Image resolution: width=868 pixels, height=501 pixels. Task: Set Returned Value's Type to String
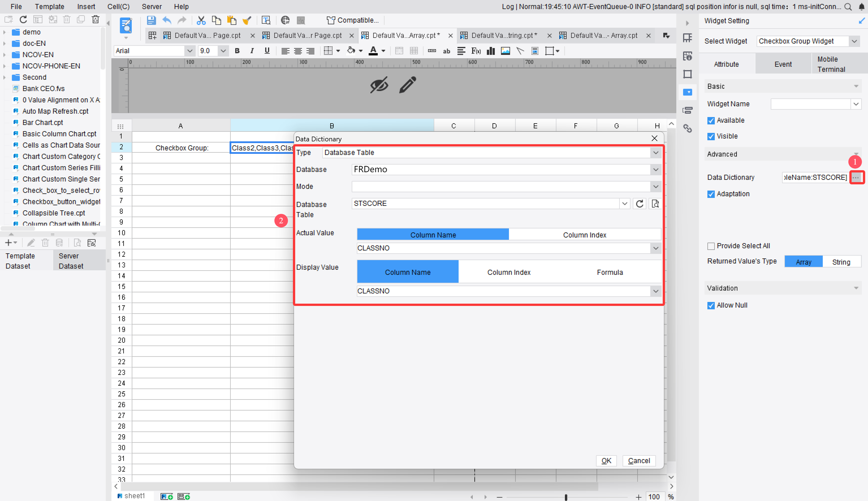[x=841, y=262]
